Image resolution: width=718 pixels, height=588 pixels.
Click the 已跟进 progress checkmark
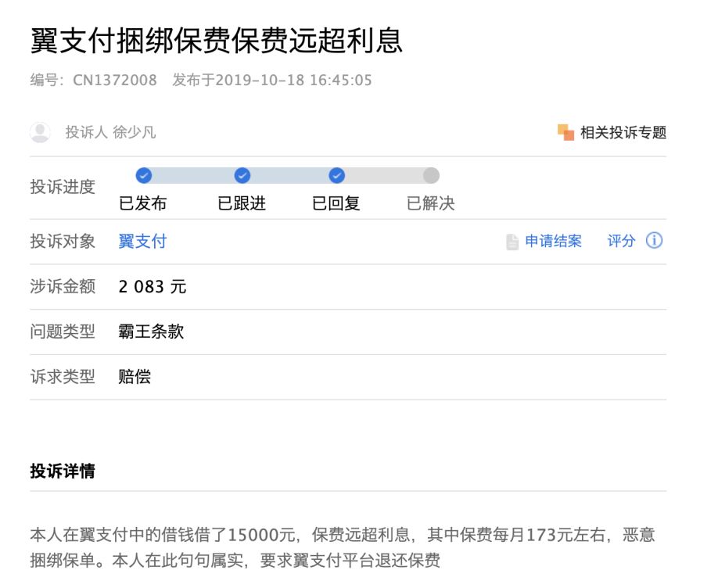(242, 175)
